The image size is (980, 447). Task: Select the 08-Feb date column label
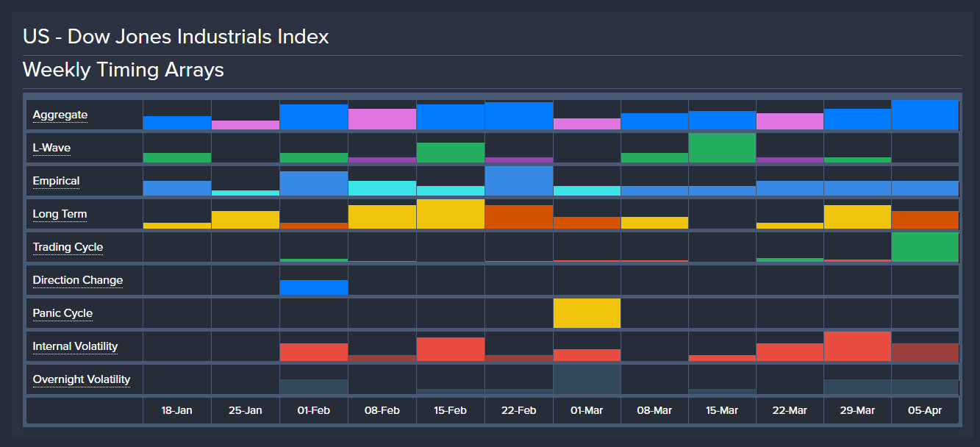coord(382,410)
